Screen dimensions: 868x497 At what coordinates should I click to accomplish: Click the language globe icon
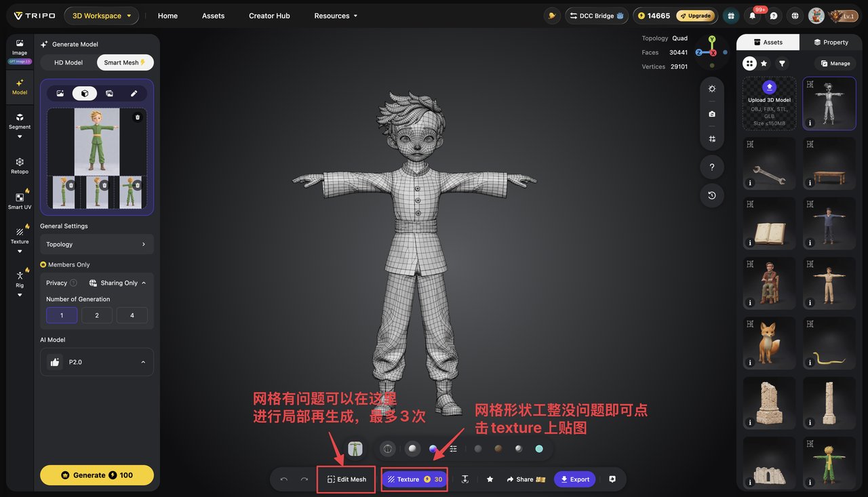795,16
